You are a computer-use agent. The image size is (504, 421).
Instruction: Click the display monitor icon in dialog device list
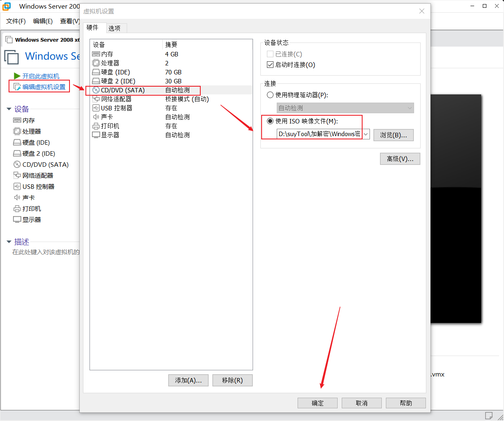pos(96,135)
